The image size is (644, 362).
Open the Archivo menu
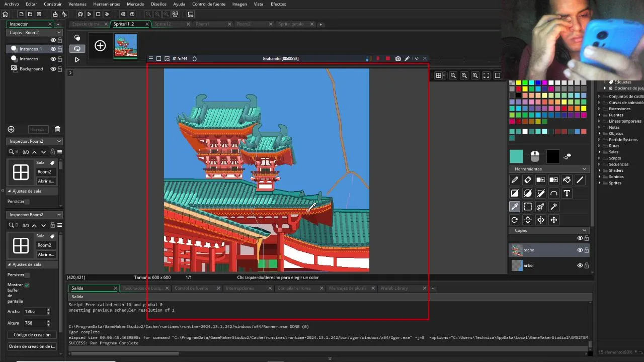coord(12,4)
